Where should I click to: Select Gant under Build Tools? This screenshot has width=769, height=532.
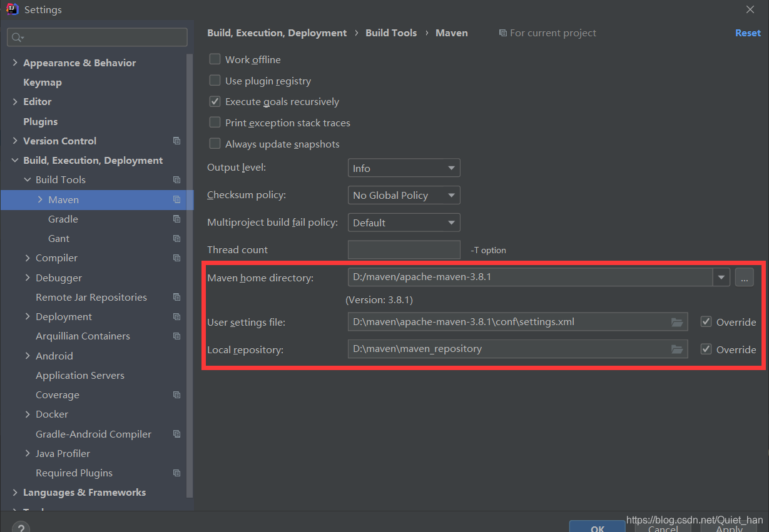click(59, 238)
